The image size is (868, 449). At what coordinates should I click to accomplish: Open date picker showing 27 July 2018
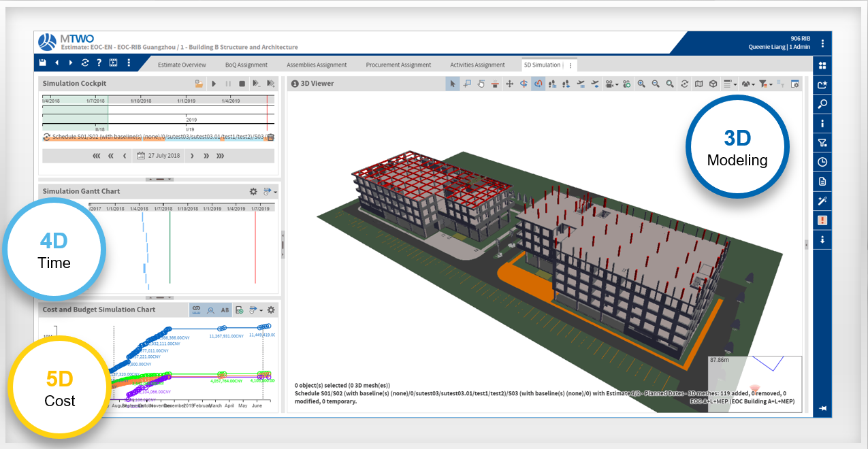[159, 156]
